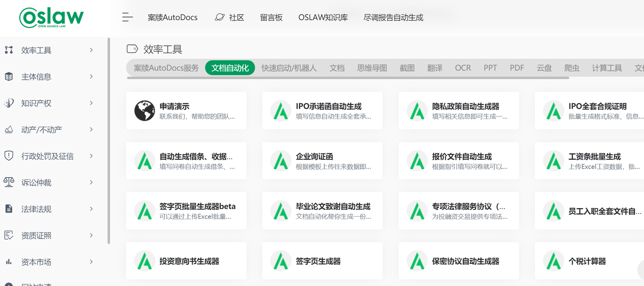Click the 诉讼仲裁 scale icon
This screenshot has height=286, width=644.
pos(9,182)
